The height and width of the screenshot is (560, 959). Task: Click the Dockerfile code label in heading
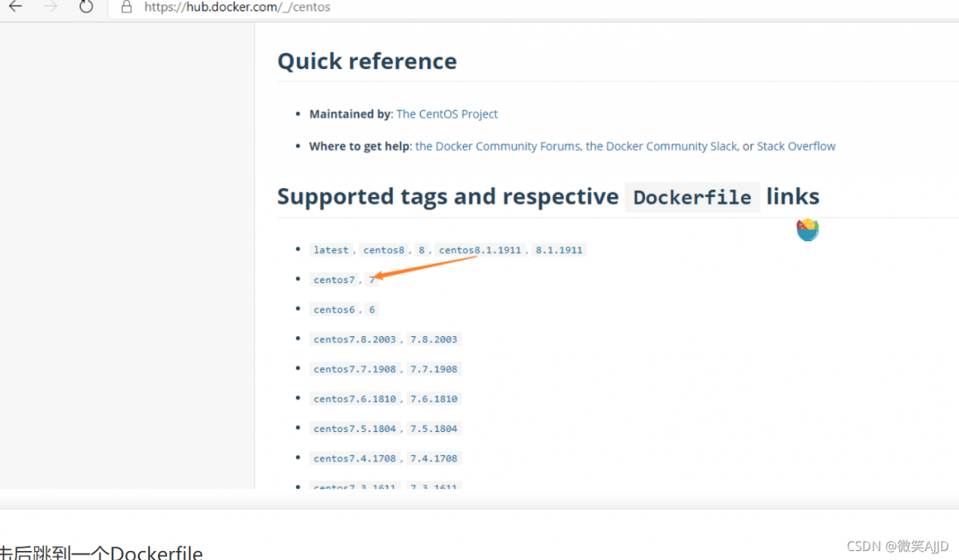[692, 198]
